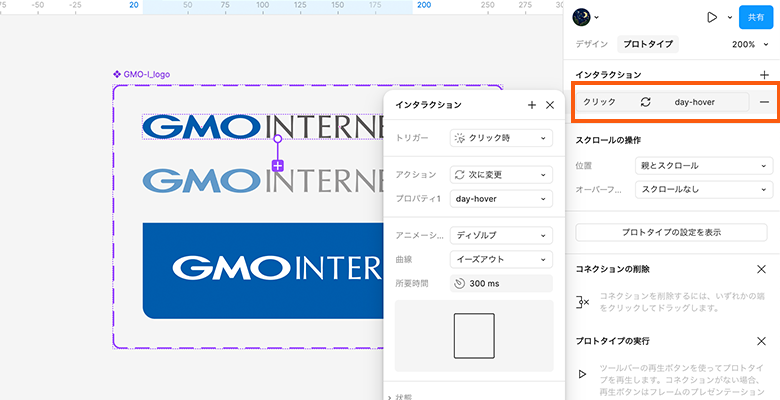Click the 共有 share button

(x=756, y=17)
